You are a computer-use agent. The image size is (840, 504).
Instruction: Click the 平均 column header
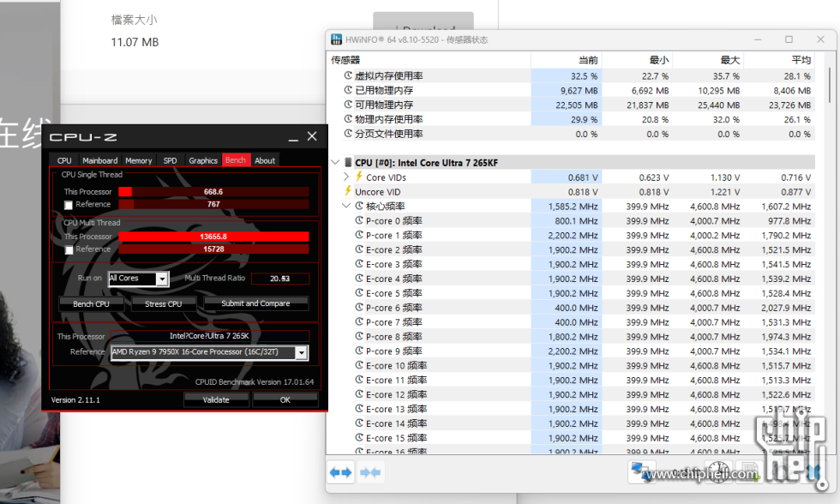click(x=780, y=60)
